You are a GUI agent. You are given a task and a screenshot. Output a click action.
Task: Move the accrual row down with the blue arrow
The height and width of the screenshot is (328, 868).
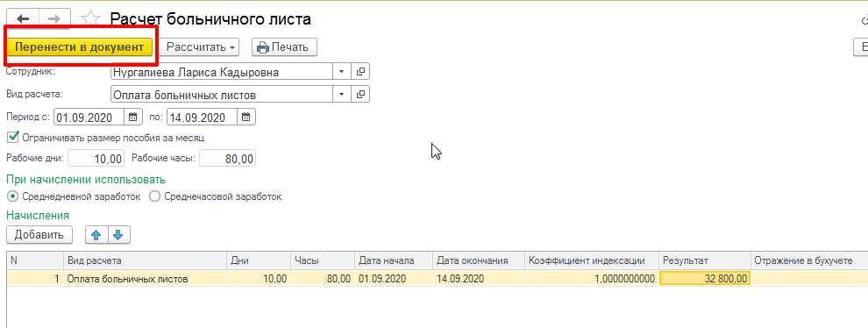[118, 235]
